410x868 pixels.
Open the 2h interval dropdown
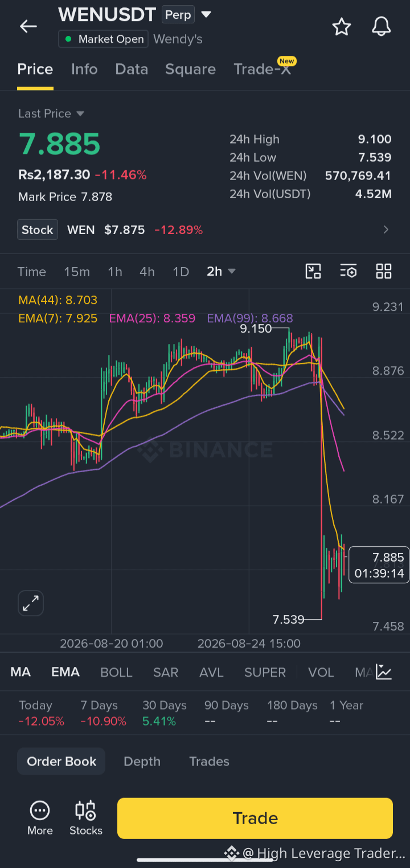[221, 272]
